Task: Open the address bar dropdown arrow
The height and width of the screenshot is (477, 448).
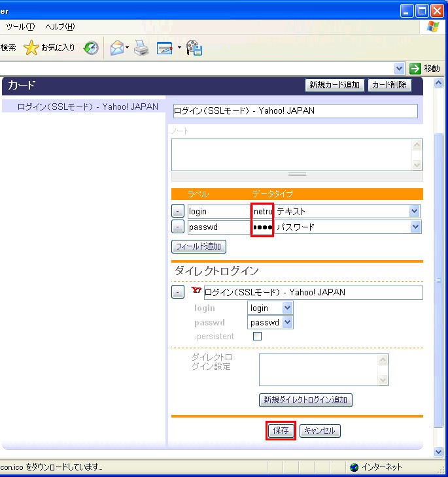Action: click(x=399, y=69)
